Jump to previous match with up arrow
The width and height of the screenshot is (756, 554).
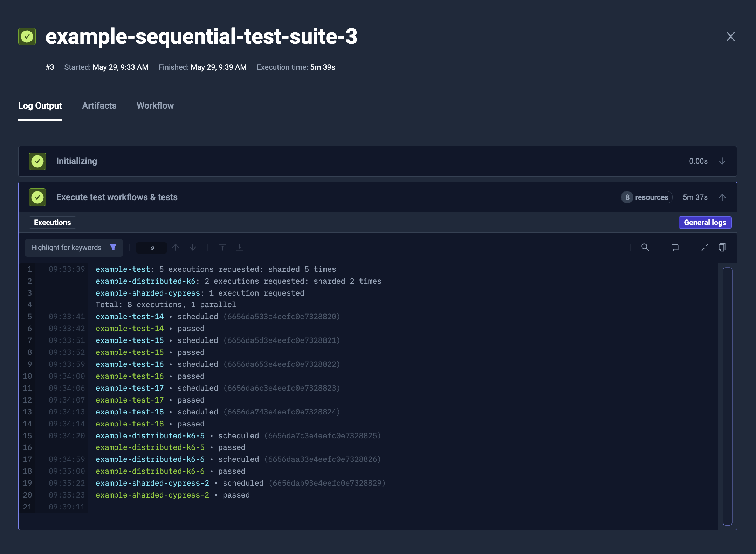point(176,247)
